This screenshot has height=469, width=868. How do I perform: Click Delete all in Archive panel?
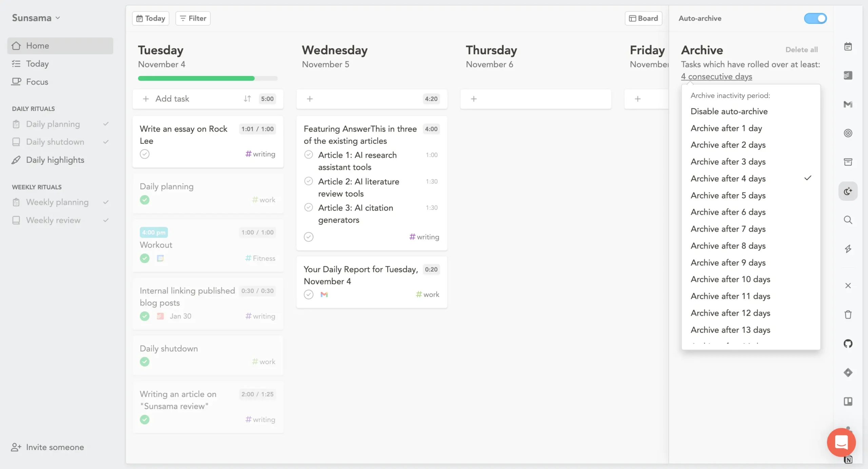pos(802,50)
